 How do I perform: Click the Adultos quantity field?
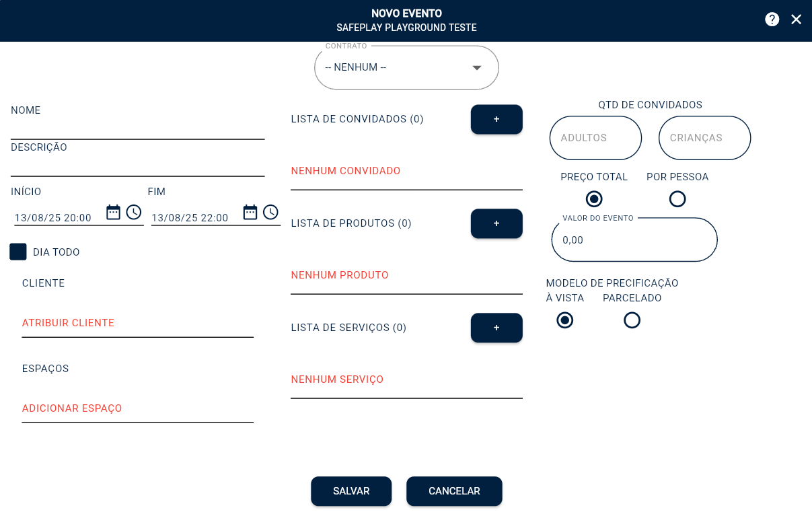pyautogui.click(x=595, y=138)
